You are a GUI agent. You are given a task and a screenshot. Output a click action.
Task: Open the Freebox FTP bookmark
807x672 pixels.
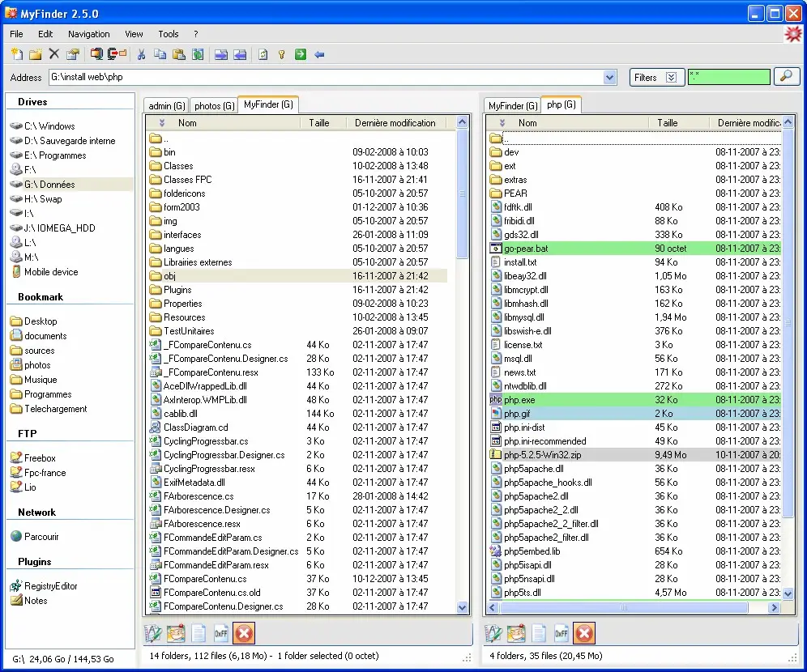click(39, 458)
